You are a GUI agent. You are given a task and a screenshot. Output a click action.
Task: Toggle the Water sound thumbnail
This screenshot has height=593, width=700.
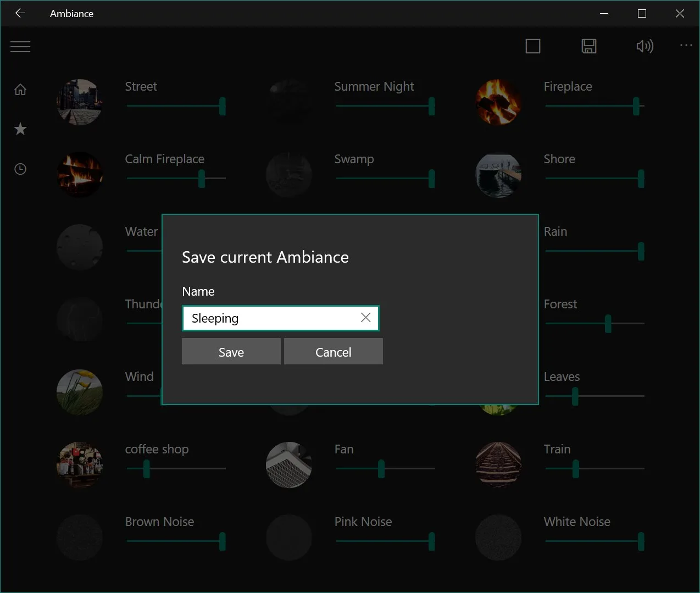(x=80, y=247)
